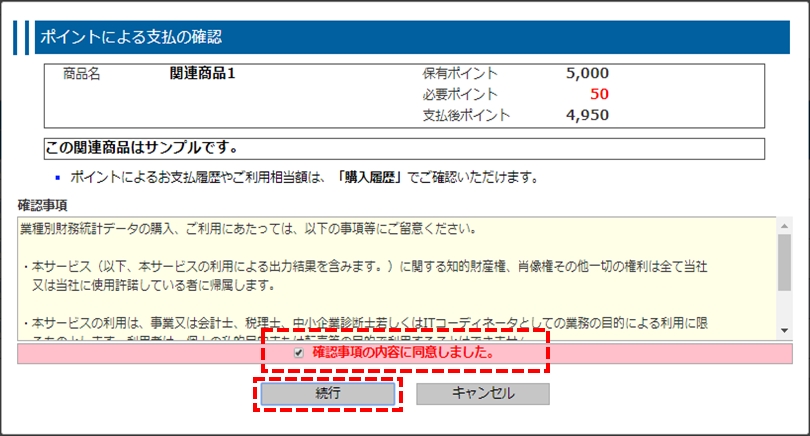Click the scrollbar up arrow in 確認事項
The image size is (810, 436).
pos(786,226)
